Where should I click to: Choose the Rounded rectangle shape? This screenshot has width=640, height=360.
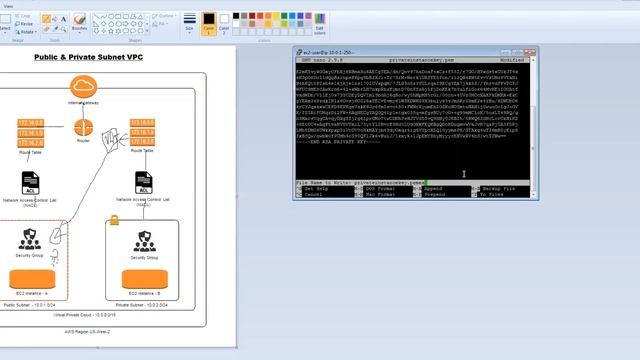click(x=125, y=16)
